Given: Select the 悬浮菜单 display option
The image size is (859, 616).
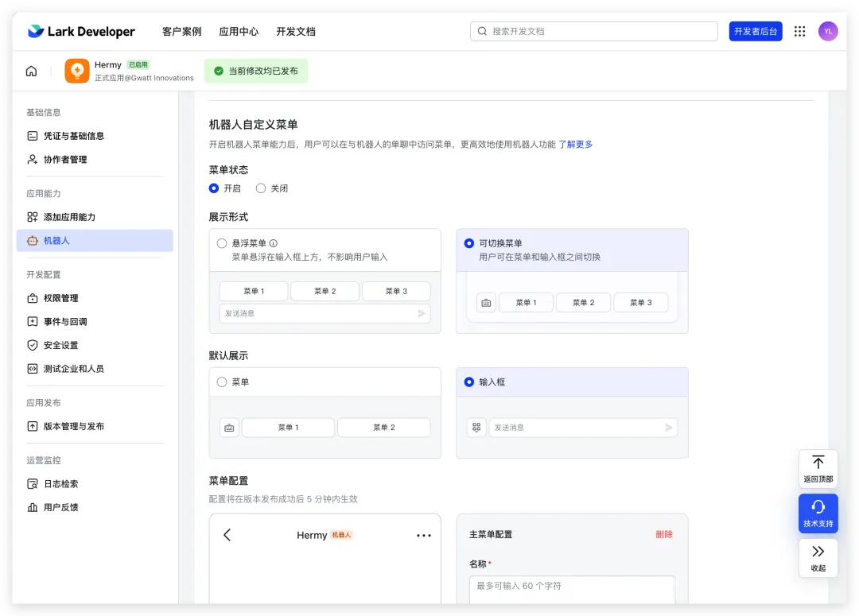Looking at the screenshot, I should coord(222,243).
